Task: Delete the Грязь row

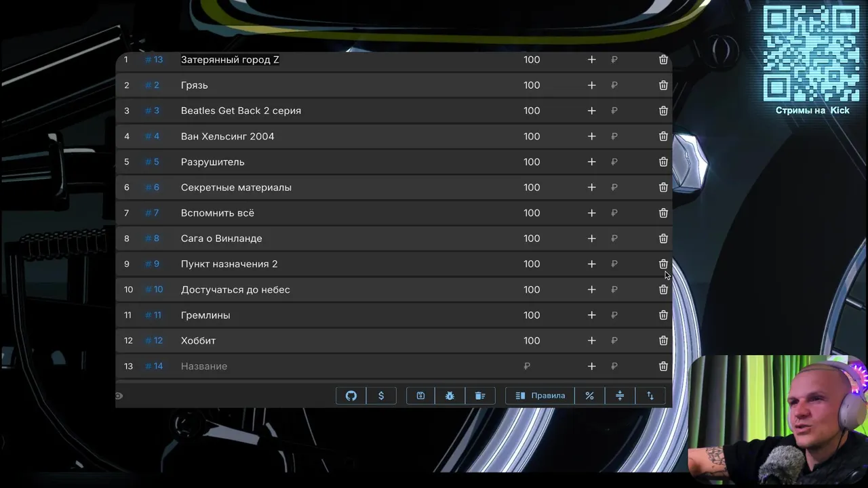Action: pyautogui.click(x=663, y=85)
